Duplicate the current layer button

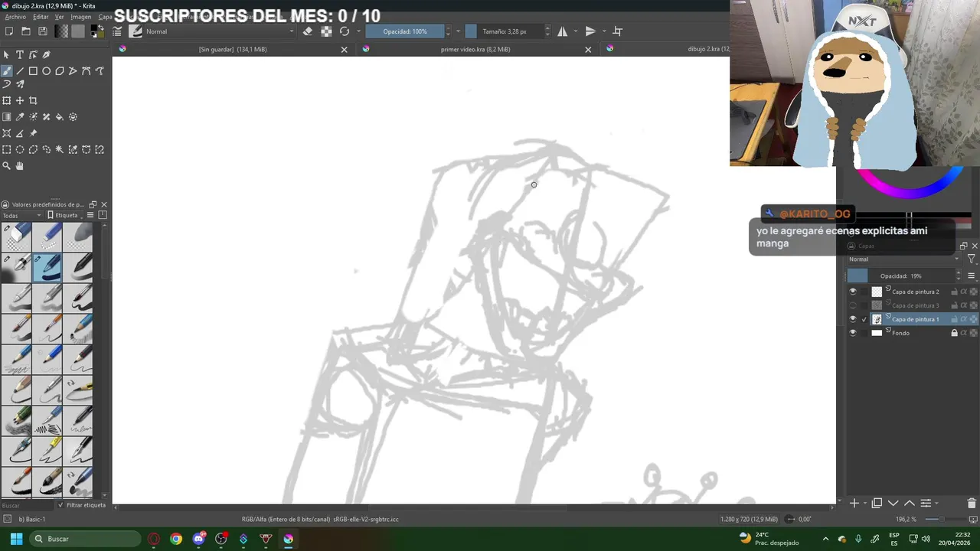[877, 503]
